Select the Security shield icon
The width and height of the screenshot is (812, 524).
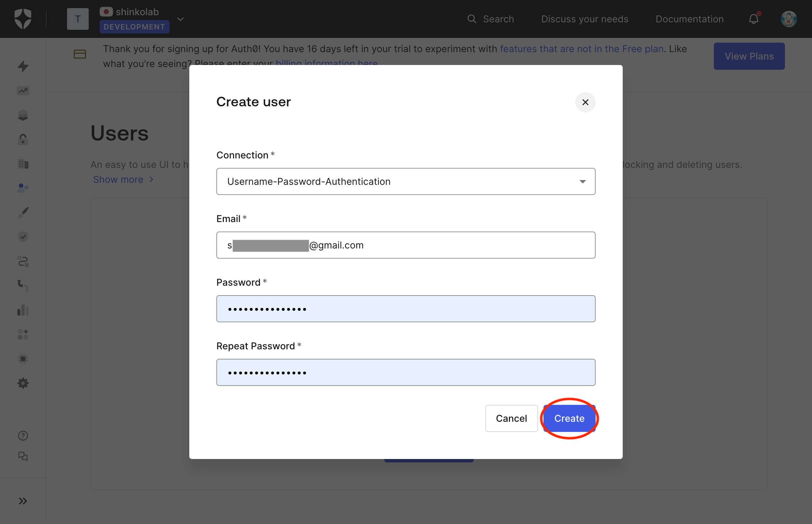pyautogui.click(x=23, y=237)
